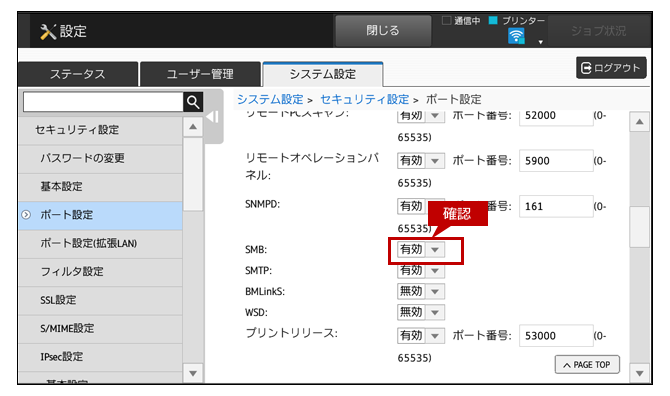Click main panel scrollbar down arrow
The width and height of the screenshot is (670, 396).
639,373
